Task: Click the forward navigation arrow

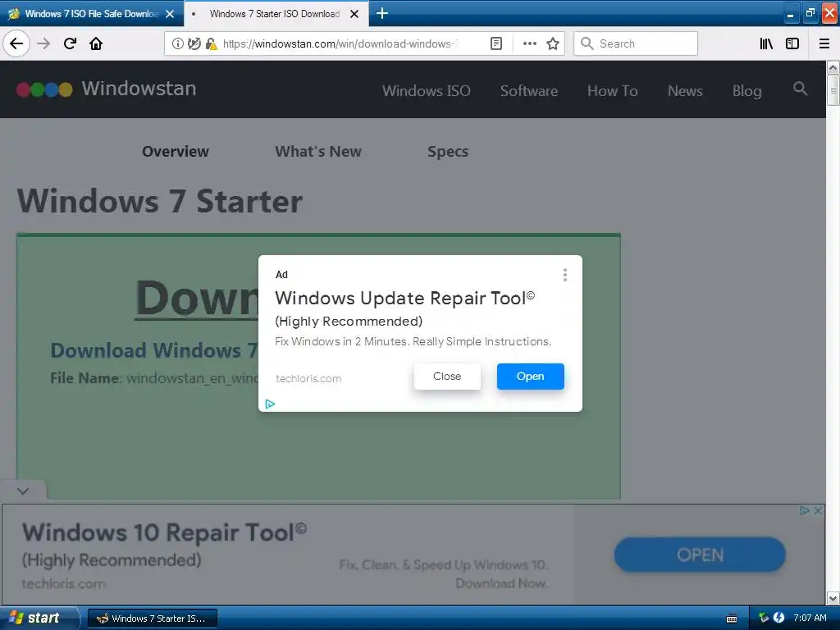Action: (44, 43)
